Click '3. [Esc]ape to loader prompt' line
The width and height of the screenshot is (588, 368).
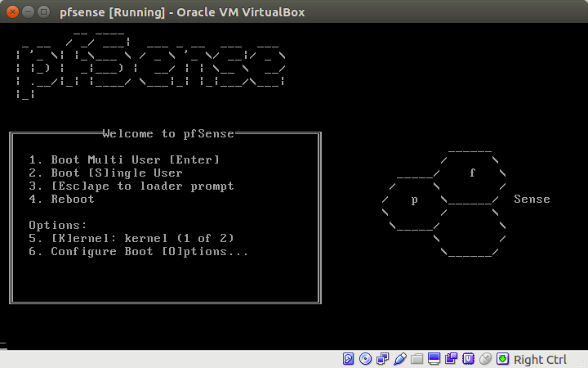point(131,186)
